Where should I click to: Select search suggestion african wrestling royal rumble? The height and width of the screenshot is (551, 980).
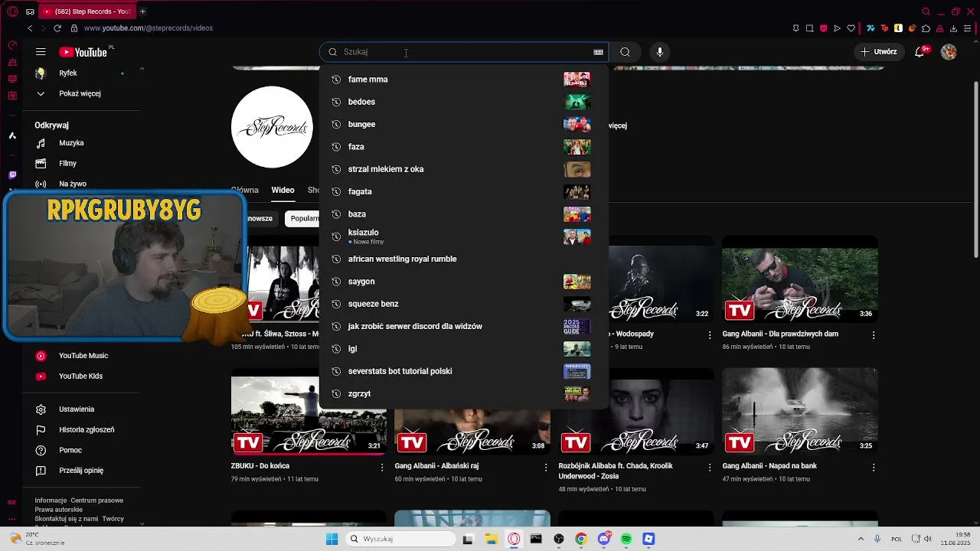[463, 259]
